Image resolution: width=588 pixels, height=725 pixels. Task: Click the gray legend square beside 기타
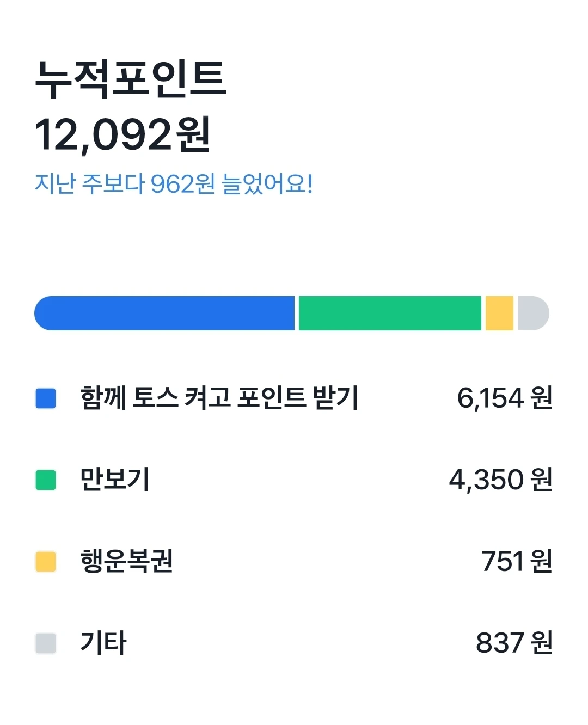pos(46,643)
